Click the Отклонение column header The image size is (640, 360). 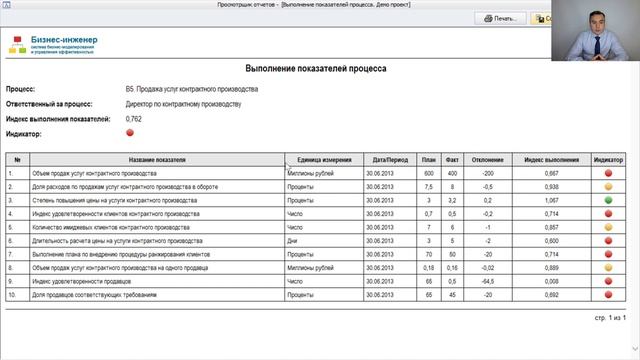coord(488,160)
